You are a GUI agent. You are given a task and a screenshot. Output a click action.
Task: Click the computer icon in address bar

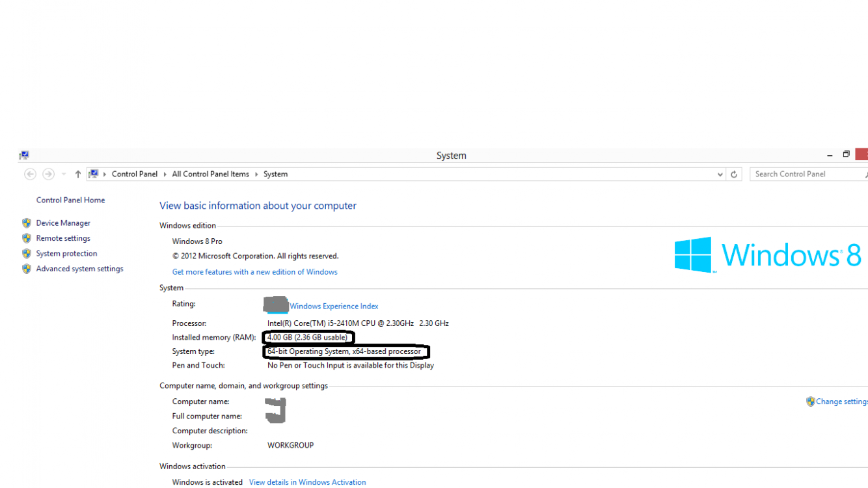click(x=94, y=174)
